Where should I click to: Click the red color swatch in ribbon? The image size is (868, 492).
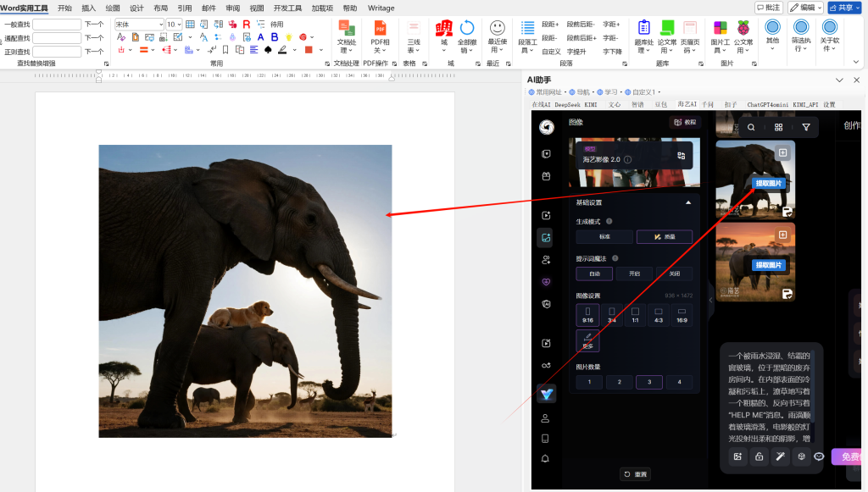[309, 50]
